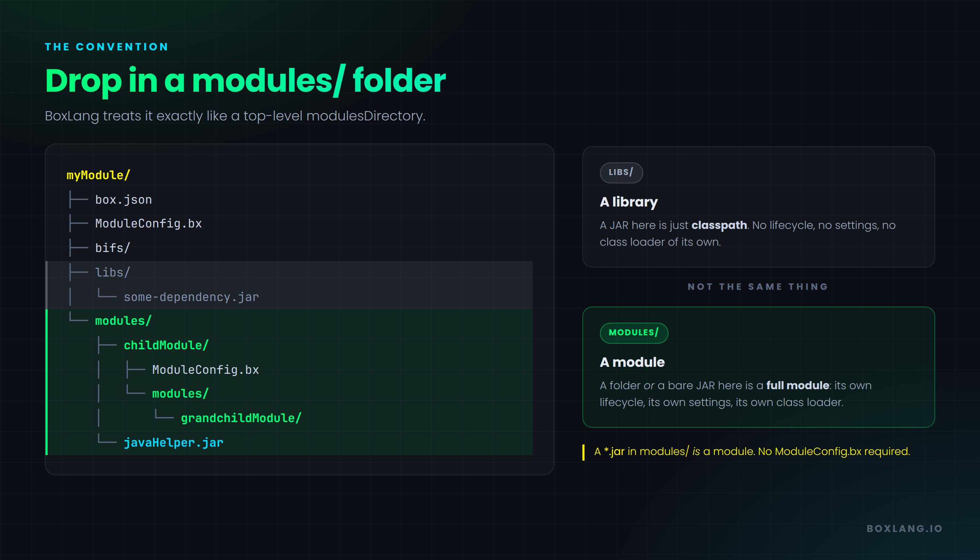Open ModuleConfig.bx inside childModule/
Screen dimensions: 980x560
[205, 370]
